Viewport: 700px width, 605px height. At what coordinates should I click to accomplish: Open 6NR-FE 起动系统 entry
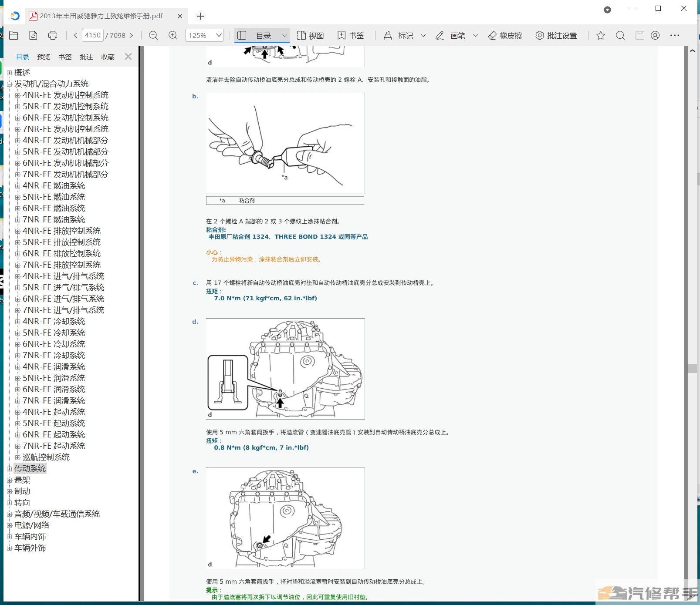point(54,434)
